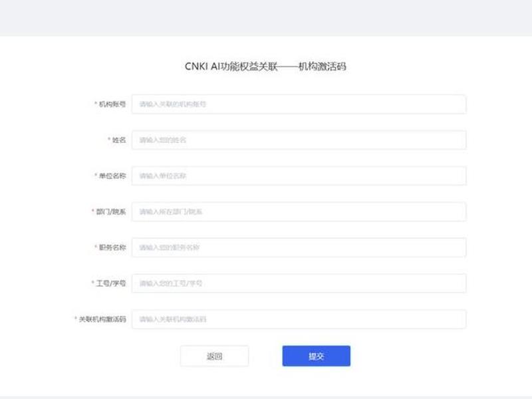The width and height of the screenshot is (532, 399).
Task: Click the 机构账号 input field
Action: click(299, 104)
